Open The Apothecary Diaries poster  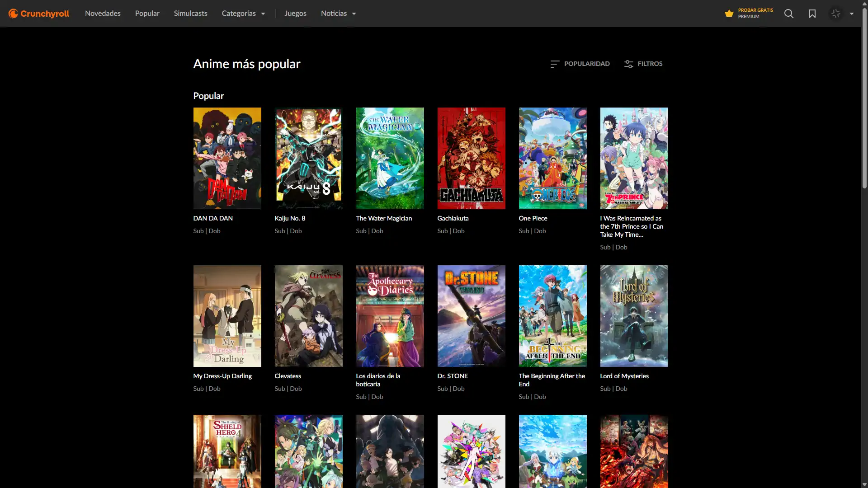click(x=390, y=316)
